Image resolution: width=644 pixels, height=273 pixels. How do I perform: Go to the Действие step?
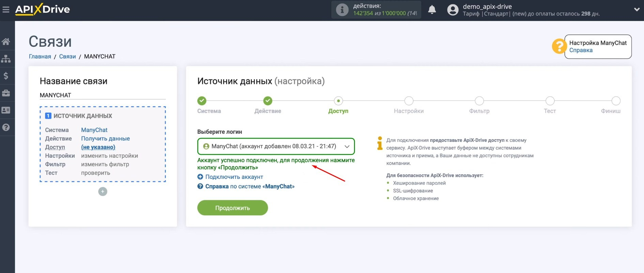coord(268,101)
